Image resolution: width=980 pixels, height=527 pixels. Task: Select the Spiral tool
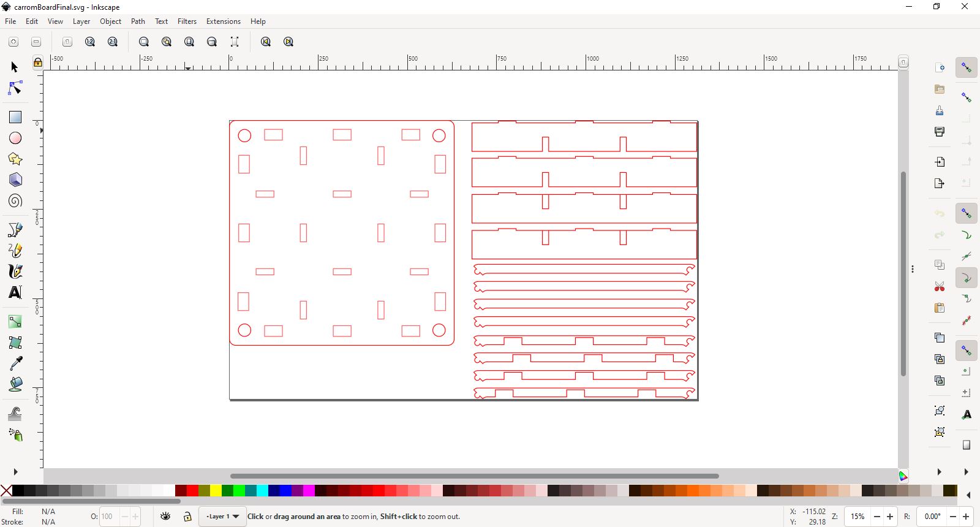[x=15, y=201]
